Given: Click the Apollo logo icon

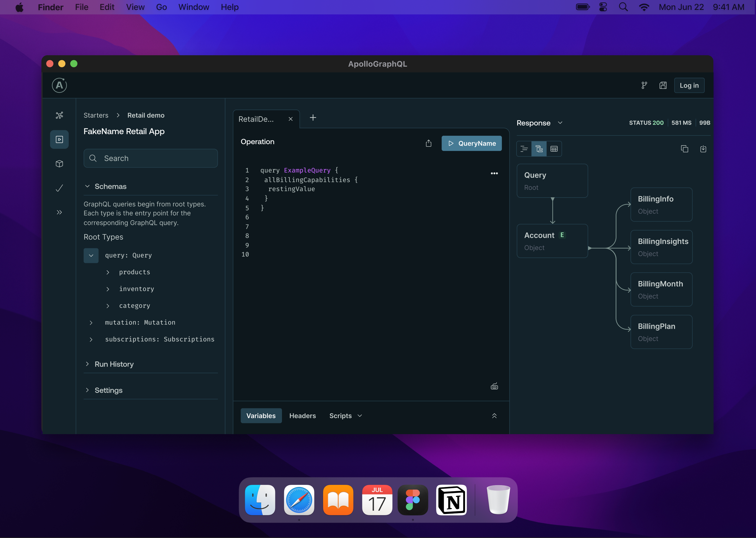Looking at the screenshot, I should pos(59,85).
